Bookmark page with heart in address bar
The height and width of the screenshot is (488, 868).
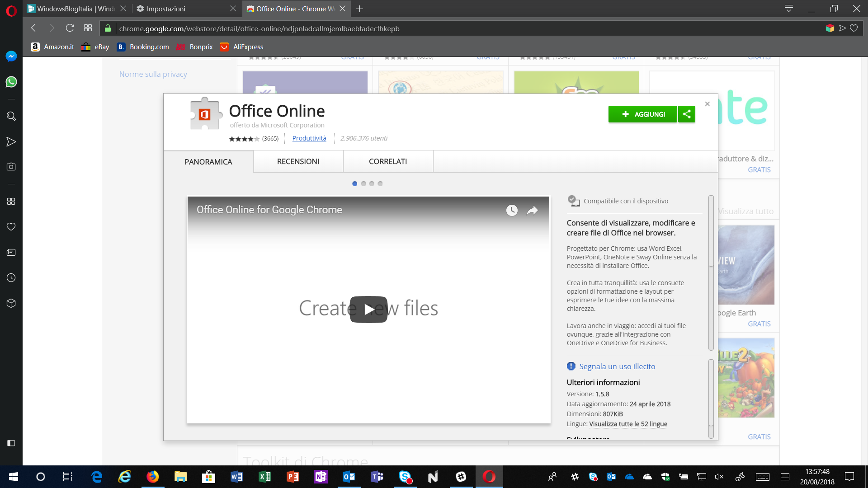(x=854, y=28)
